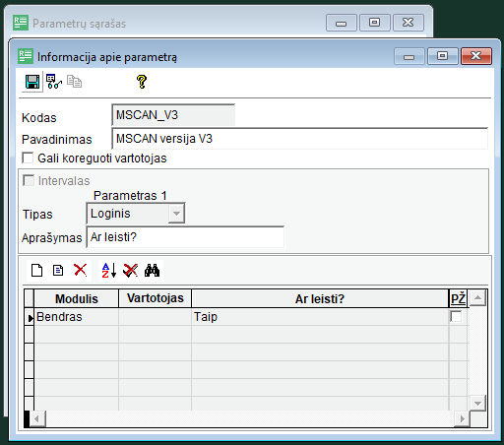Click the clear filter crossed-check icon

coord(130,271)
